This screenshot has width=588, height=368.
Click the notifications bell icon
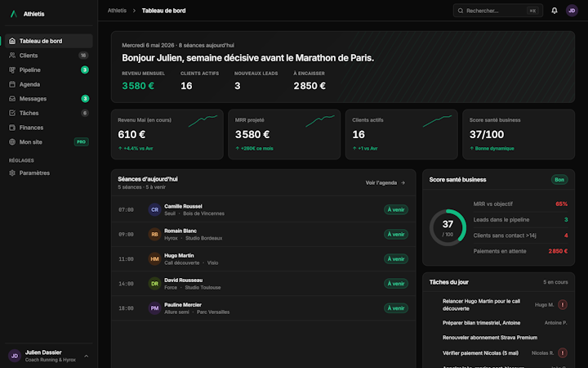coord(555,11)
